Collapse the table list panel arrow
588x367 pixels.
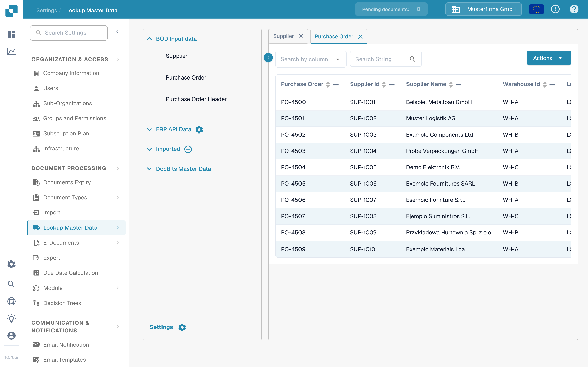268,57
